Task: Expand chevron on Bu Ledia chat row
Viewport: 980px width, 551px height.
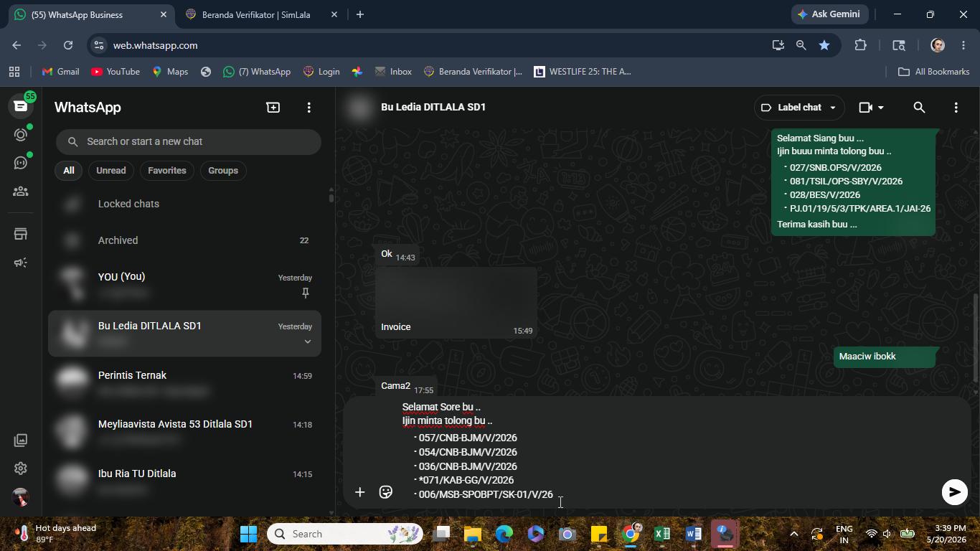Action: click(307, 342)
